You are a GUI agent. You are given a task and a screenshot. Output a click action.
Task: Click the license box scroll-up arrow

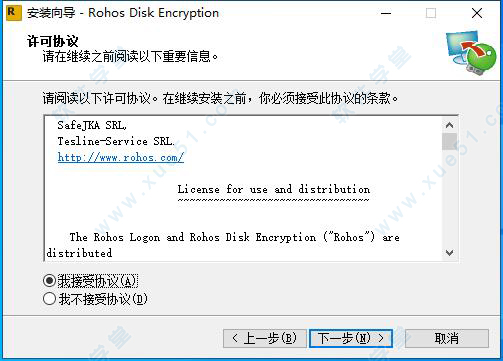pyautogui.click(x=449, y=125)
